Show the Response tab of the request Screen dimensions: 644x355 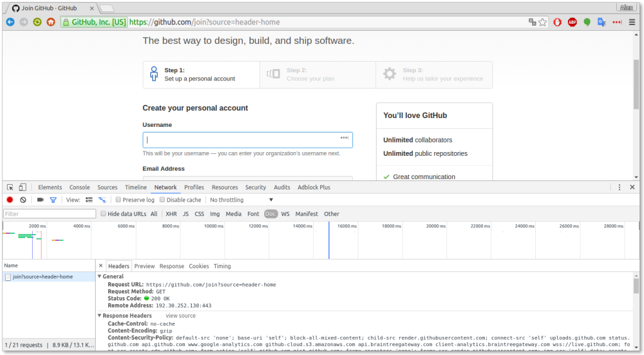pos(172,266)
